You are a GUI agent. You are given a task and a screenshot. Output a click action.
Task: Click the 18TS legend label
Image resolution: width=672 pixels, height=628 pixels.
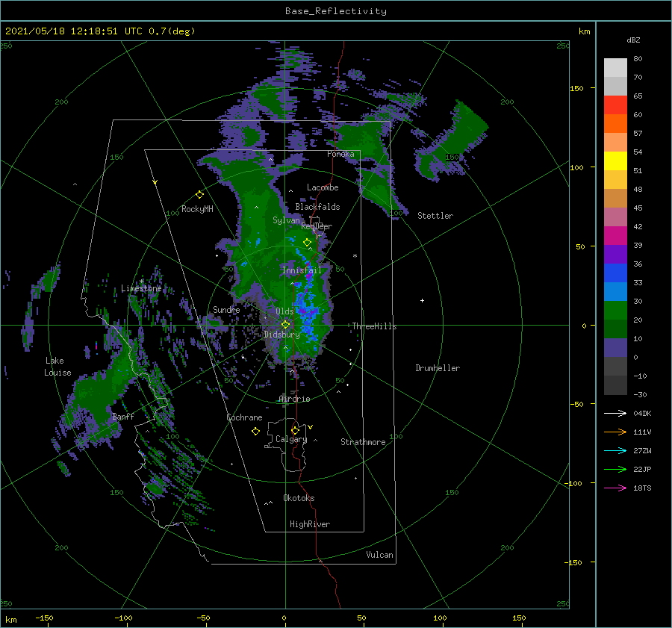click(642, 488)
